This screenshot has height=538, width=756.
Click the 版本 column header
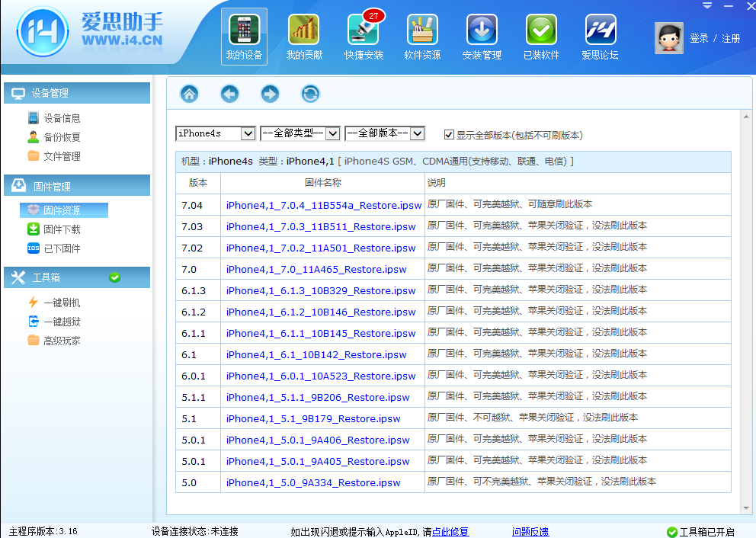(x=198, y=183)
